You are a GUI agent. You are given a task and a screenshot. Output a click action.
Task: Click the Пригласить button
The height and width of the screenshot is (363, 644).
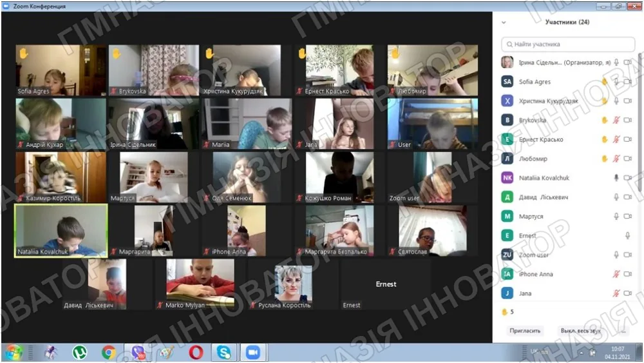525,331
